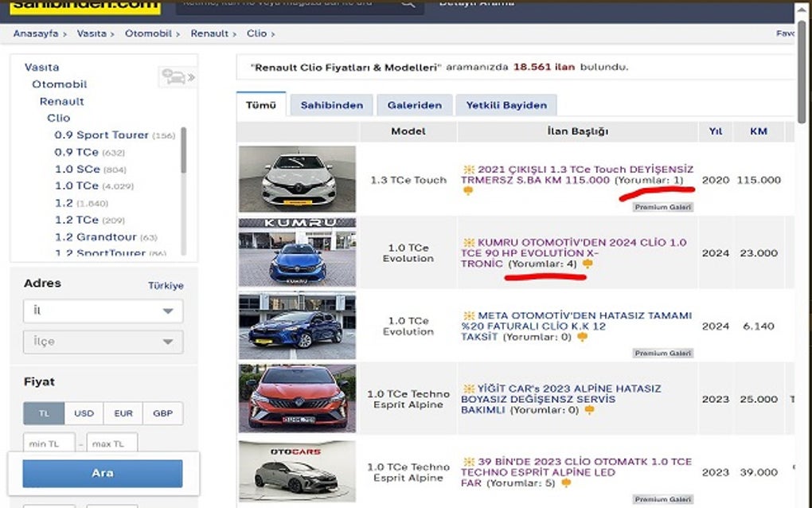This screenshot has height=508, width=812.
Task: Open the İl dropdown
Action: click(102, 311)
